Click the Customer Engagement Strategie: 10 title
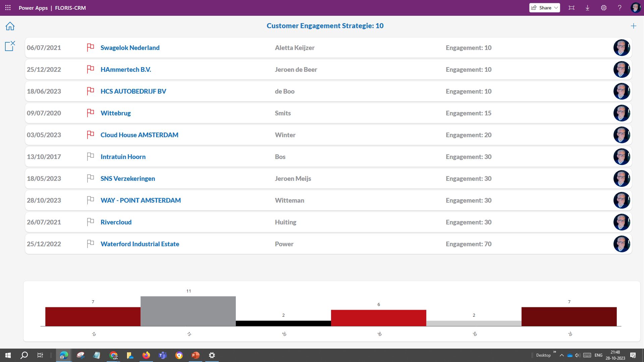644x362 pixels. (x=325, y=26)
